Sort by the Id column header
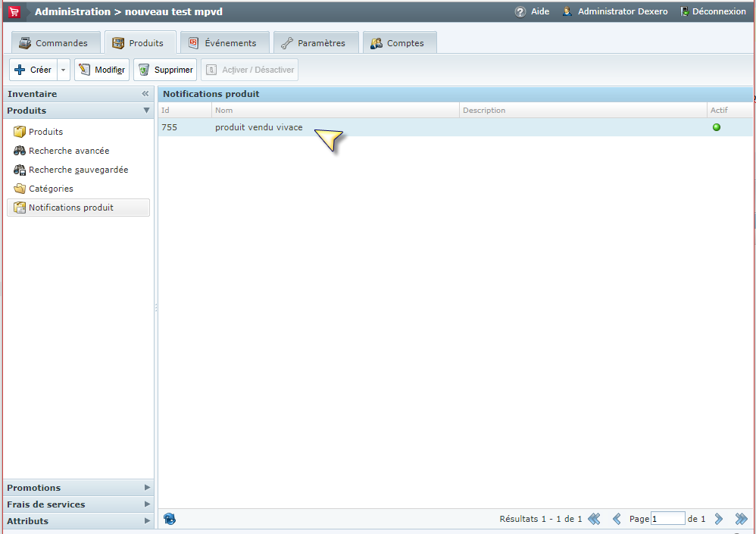Viewport: 756px width, 534px height. [185, 111]
